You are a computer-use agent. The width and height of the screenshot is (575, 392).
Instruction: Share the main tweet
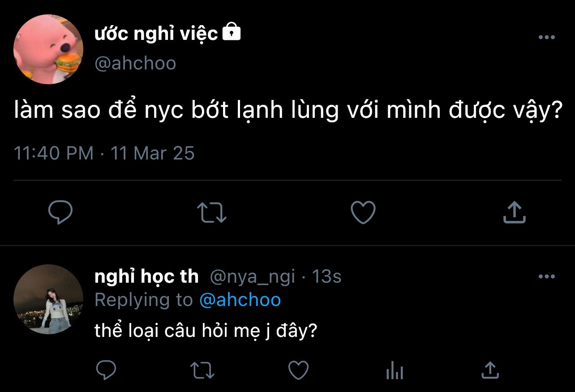point(514,212)
